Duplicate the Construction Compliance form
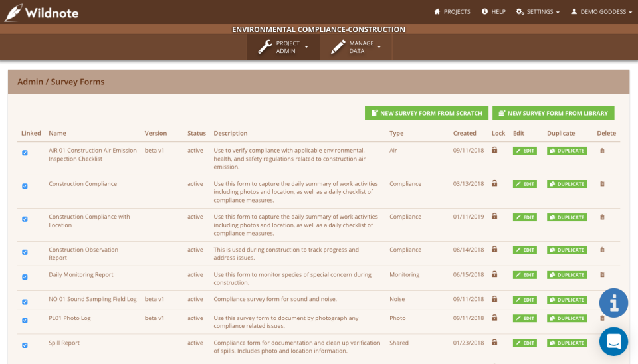The height and width of the screenshot is (364, 638). 567,184
